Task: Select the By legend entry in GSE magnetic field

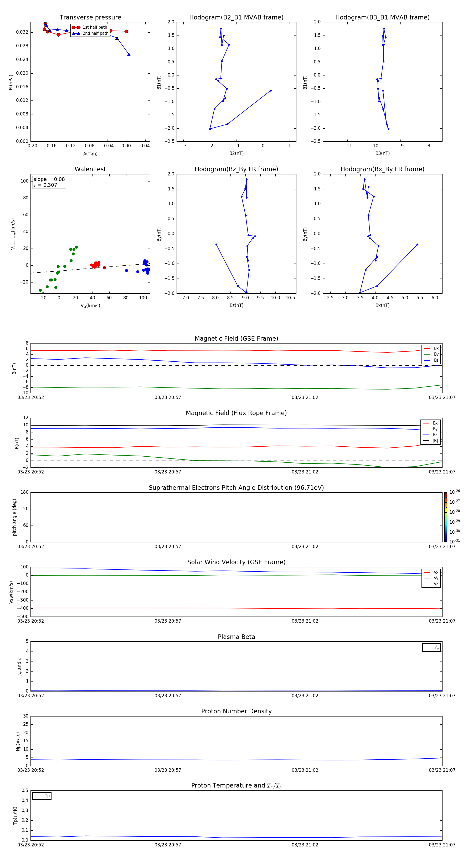Action: point(431,355)
